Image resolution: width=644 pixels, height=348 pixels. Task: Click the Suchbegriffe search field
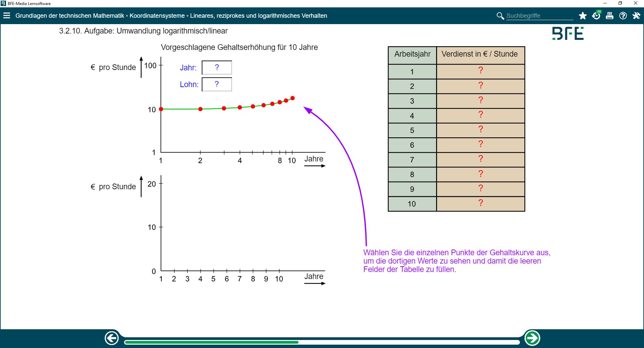click(x=539, y=16)
